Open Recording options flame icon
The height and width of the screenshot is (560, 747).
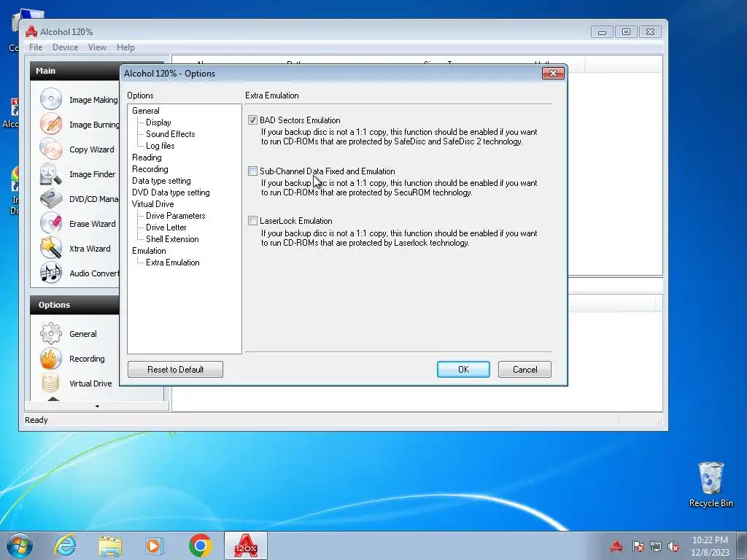click(51, 359)
